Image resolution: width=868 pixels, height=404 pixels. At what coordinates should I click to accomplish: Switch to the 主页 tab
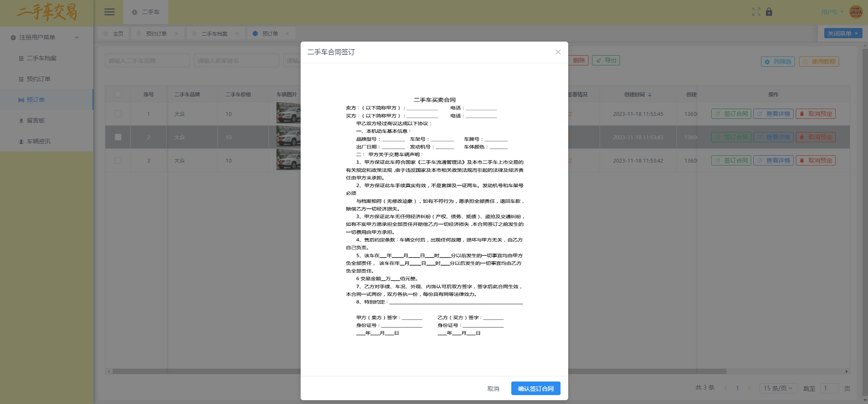pos(114,34)
